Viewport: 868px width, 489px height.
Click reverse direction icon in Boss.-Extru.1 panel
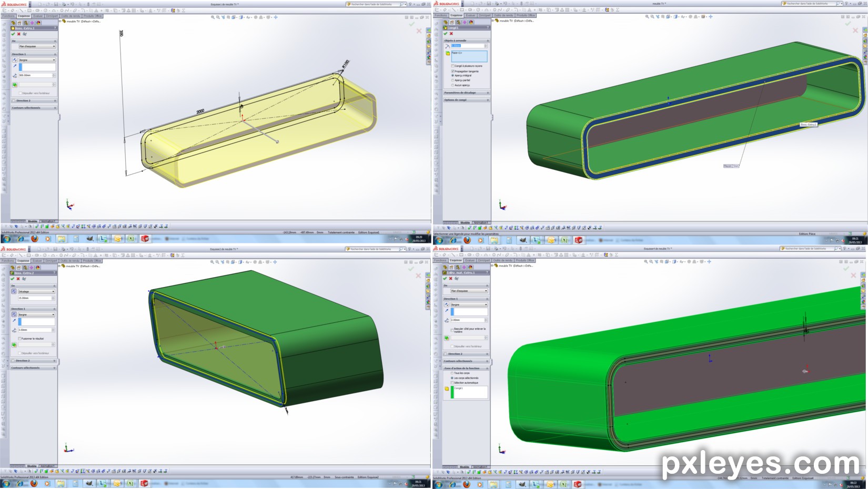[x=15, y=60]
